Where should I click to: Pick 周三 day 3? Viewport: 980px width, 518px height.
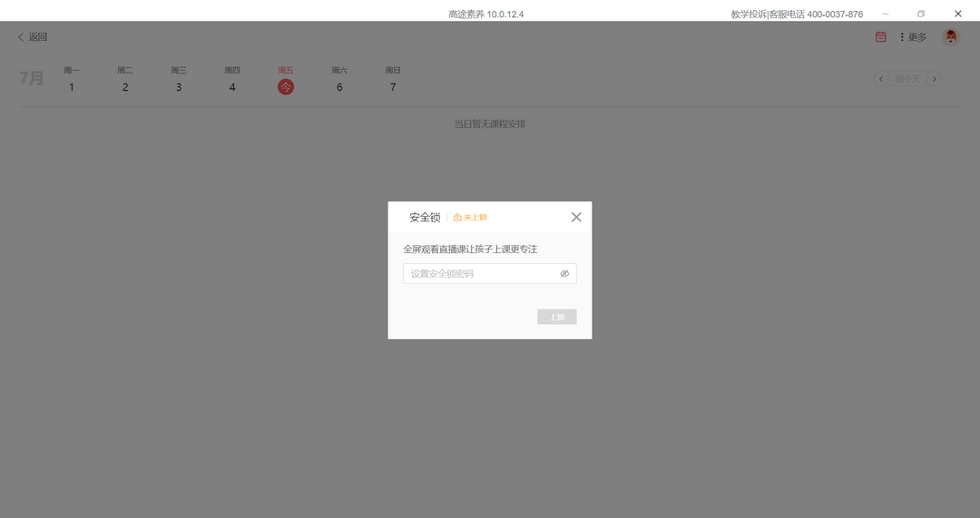click(179, 87)
